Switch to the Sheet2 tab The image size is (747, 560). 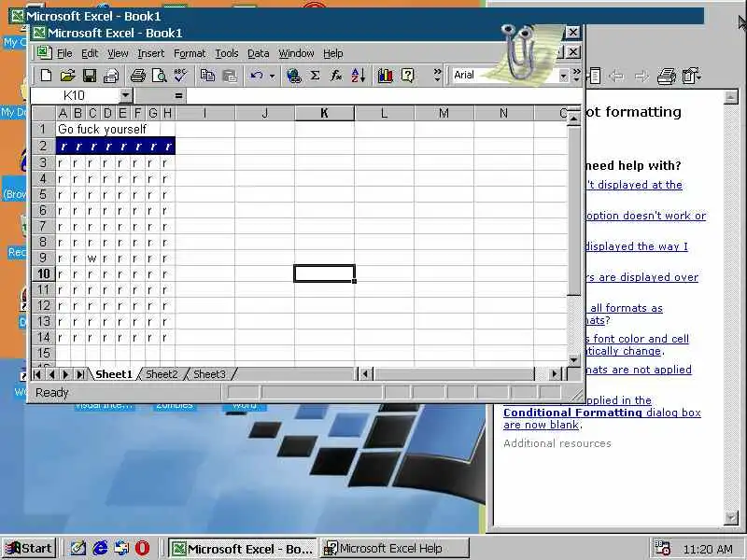[162, 374]
